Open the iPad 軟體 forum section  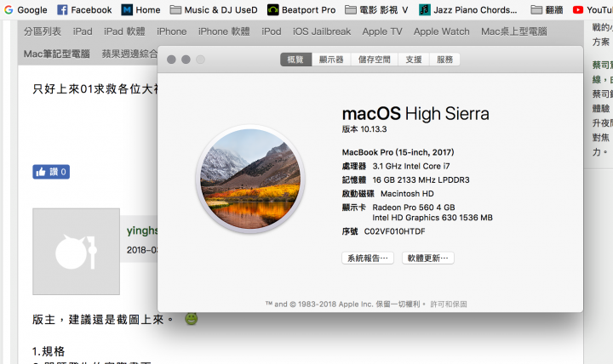click(x=124, y=31)
